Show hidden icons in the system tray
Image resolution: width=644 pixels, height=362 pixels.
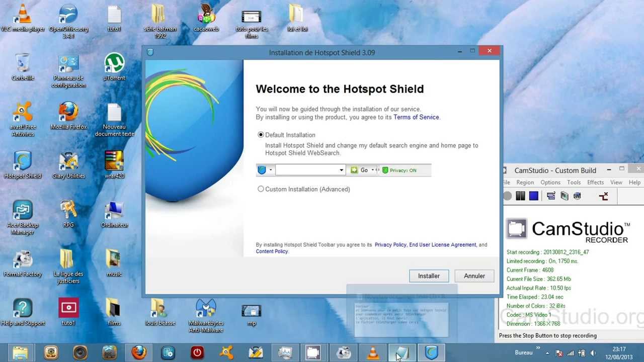(x=547, y=353)
